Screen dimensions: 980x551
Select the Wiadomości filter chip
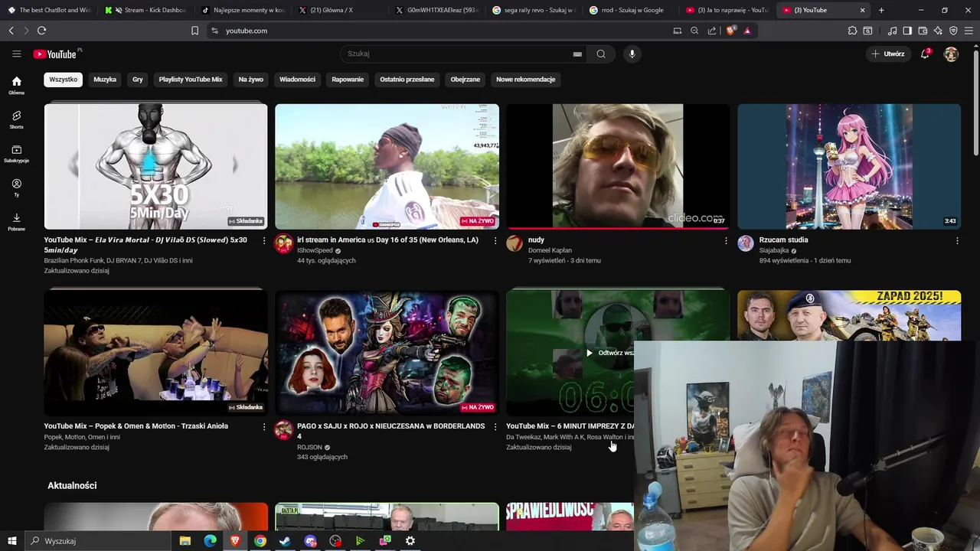coord(297,80)
